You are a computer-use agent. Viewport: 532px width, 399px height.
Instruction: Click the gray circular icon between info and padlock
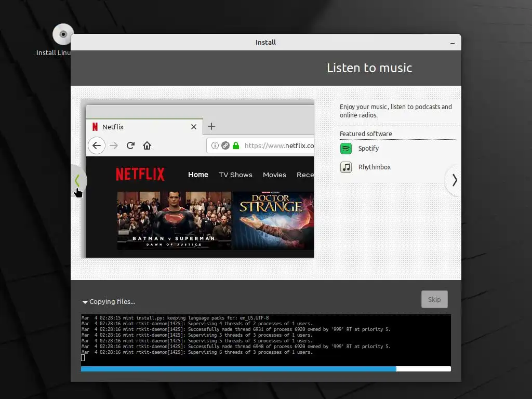click(x=225, y=145)
